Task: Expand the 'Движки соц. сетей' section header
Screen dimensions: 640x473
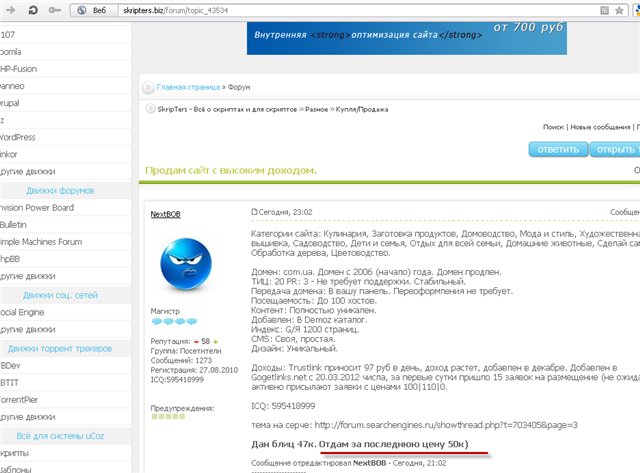Action: pyautogui.click(x=60, y=295)
